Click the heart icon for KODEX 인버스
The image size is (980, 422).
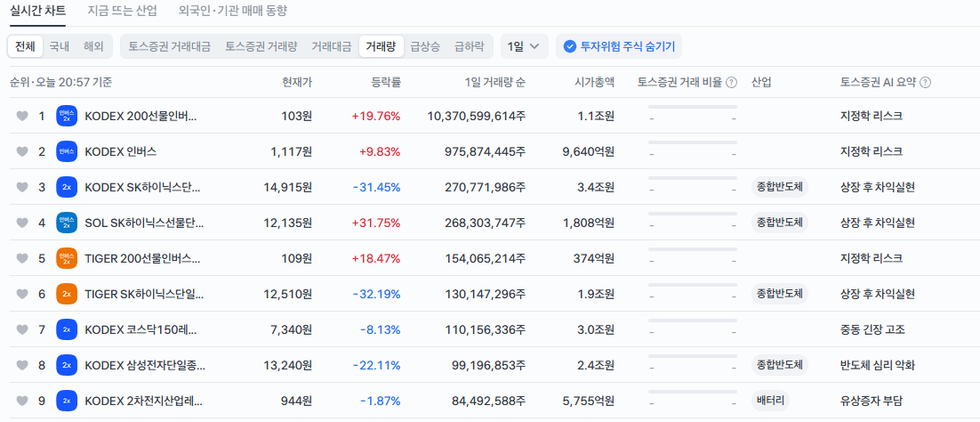click(x=22, y=151)
